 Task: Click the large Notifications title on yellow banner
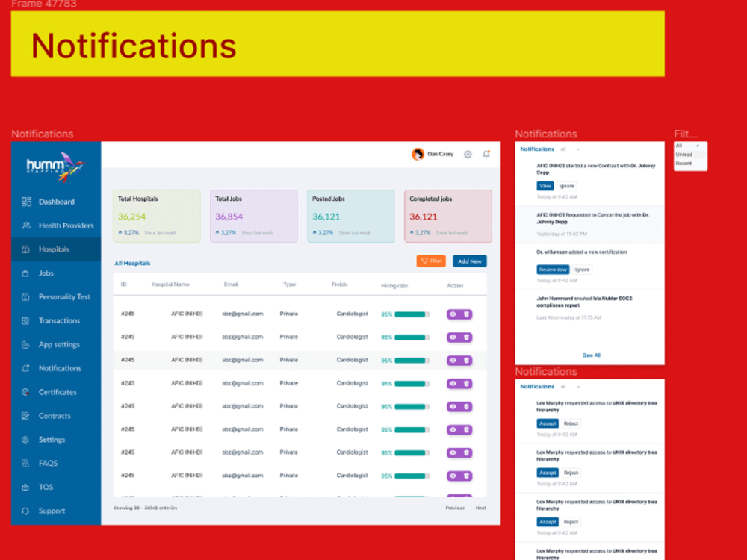coord(134,46)
